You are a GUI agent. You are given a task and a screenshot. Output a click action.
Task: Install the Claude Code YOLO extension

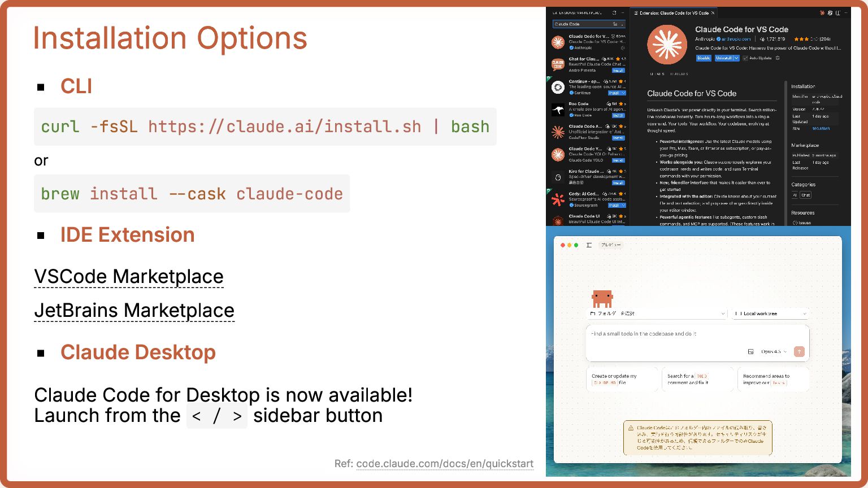618,160
